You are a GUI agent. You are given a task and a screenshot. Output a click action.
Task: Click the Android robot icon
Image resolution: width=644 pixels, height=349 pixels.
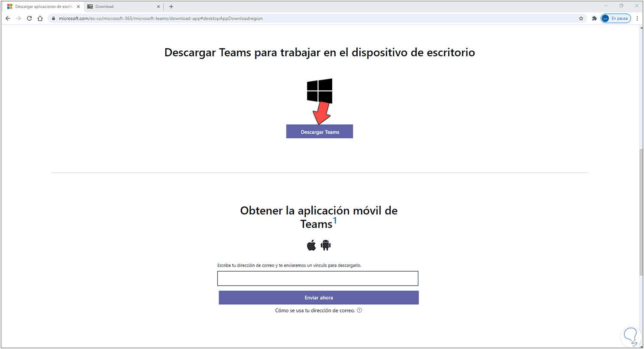click(x=326, y=245)
